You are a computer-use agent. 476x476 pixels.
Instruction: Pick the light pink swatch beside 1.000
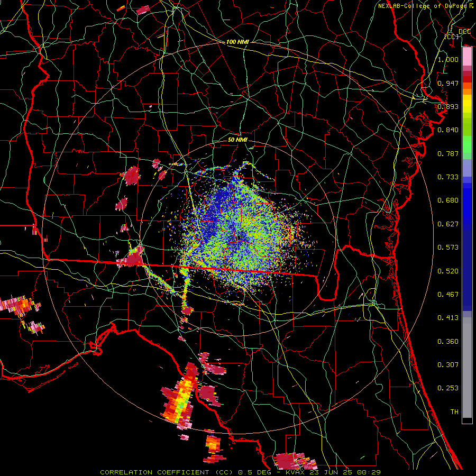coord(467,57)
